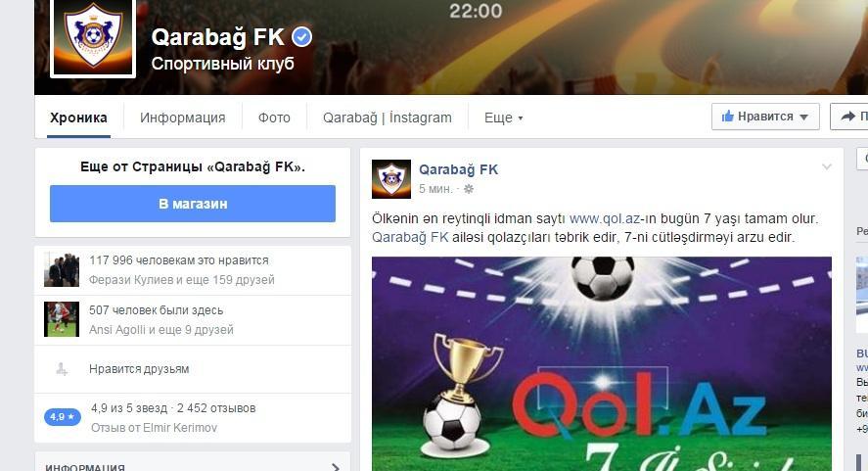Toggle the Нравится like button

click(x=765, y=117)
